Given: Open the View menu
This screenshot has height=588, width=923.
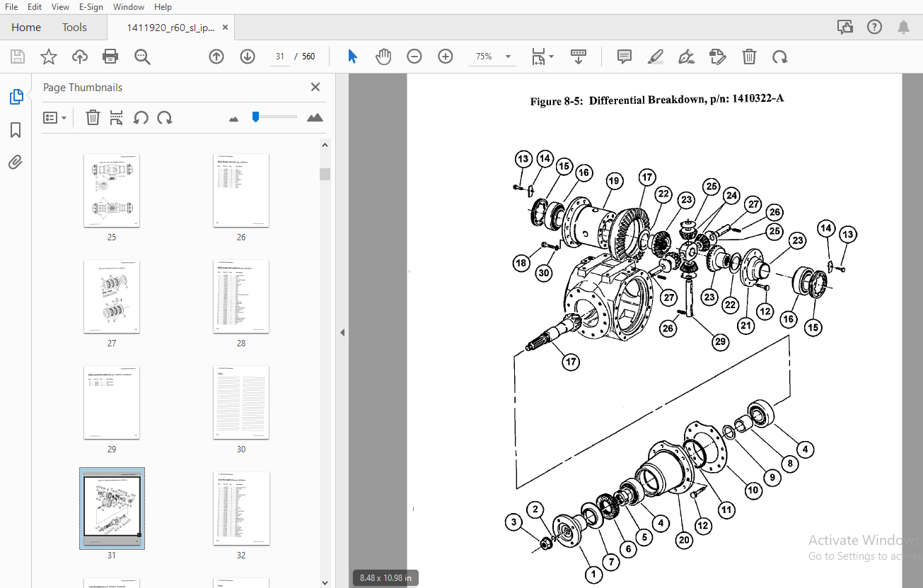Looking at the screenshot, I should (x=61, y=6).
